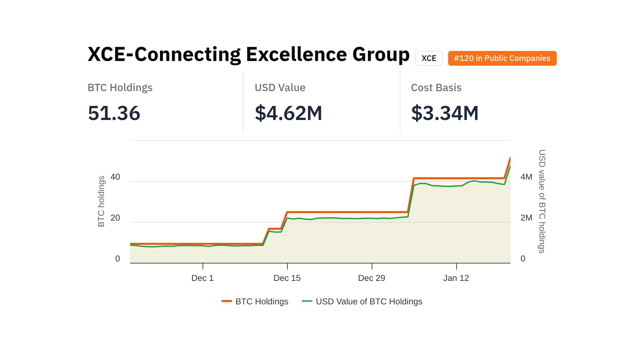The image size is (644, 362).
Task: Click the USD Value stat label
Action: click(x=280, y=87)
